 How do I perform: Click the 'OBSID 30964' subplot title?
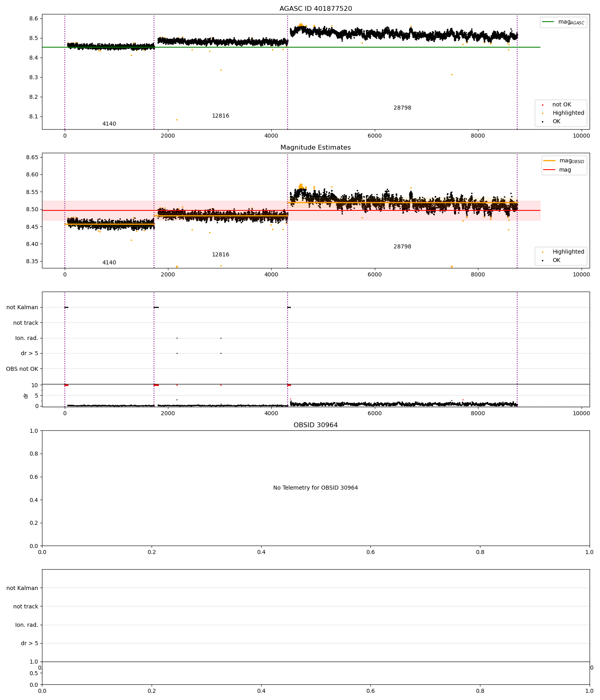(316, 425)
